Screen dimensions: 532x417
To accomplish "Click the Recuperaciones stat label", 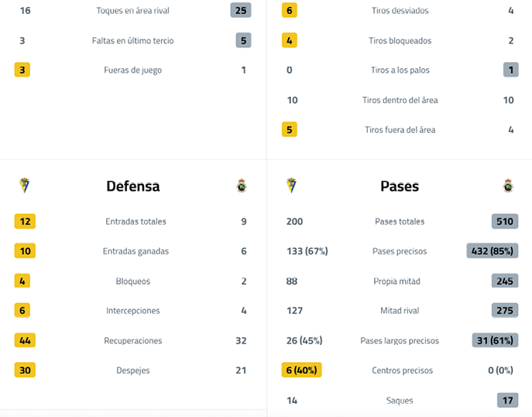I will pyautogui.click(x=133, y=341).
